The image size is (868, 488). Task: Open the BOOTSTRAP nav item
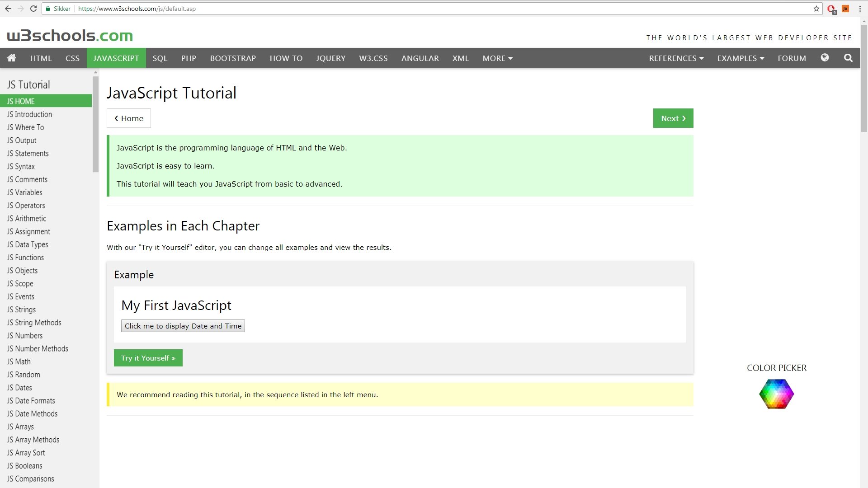(233, 58)
